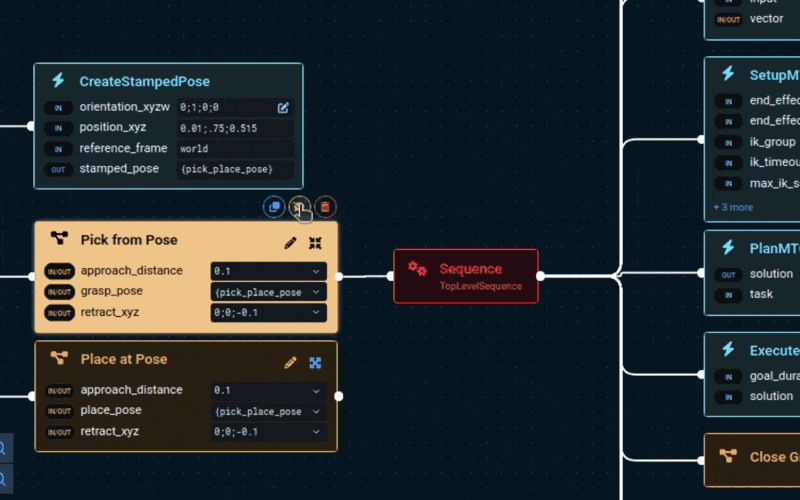Click the CreateStampedPose left connection handle

click(31, 126)
